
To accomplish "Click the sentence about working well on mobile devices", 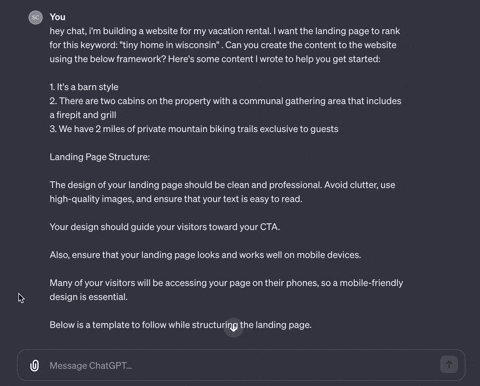I will (x=205, y=255).
